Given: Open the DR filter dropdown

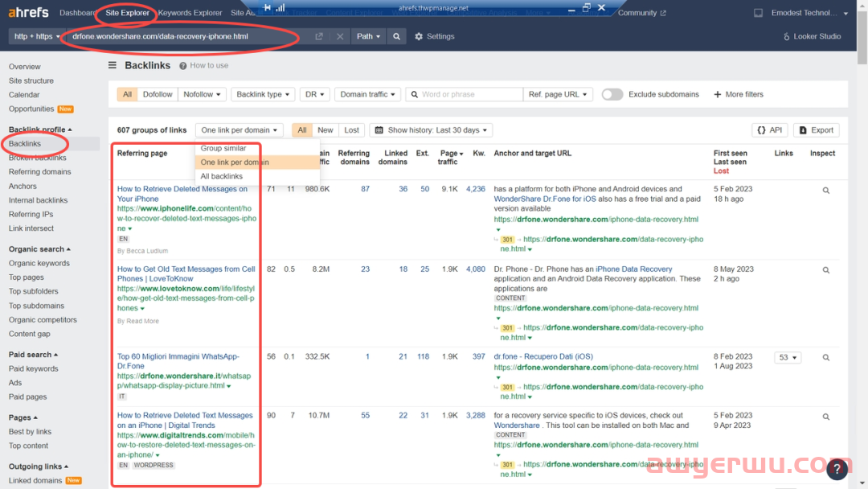Looking at the screenshot, I should click(315, 94).
